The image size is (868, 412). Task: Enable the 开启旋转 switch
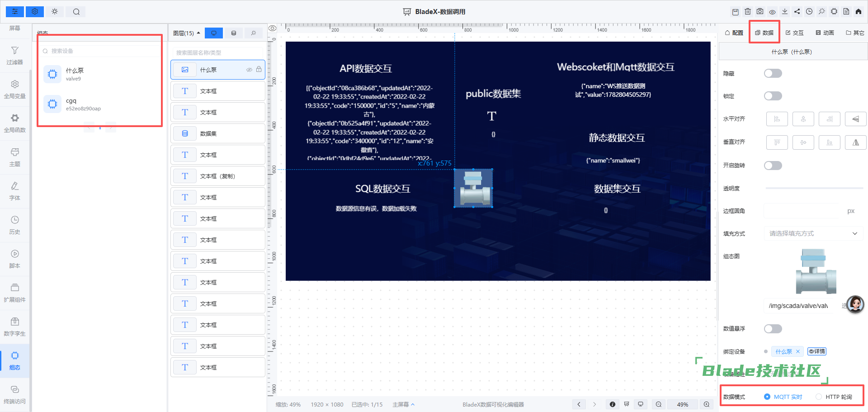[x=773, y=166]
